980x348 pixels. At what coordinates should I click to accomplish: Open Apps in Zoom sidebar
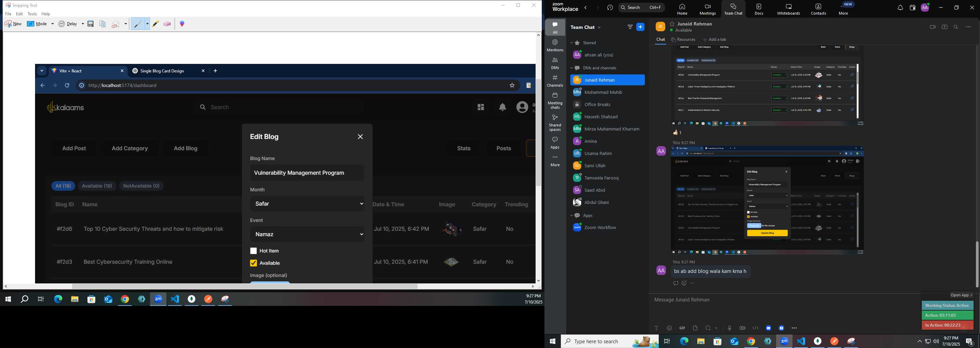tap(555, 143)
